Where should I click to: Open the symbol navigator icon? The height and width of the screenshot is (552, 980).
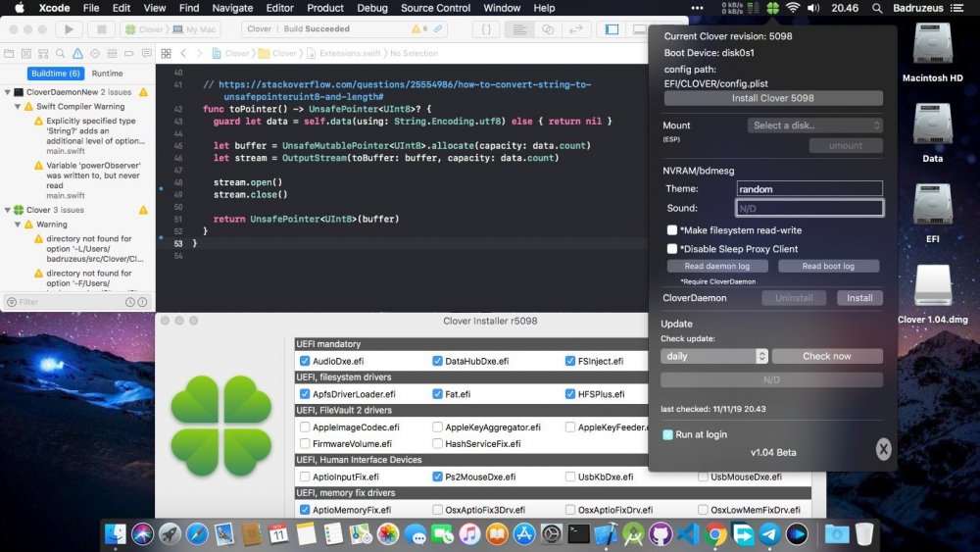(x=43, y=54)
